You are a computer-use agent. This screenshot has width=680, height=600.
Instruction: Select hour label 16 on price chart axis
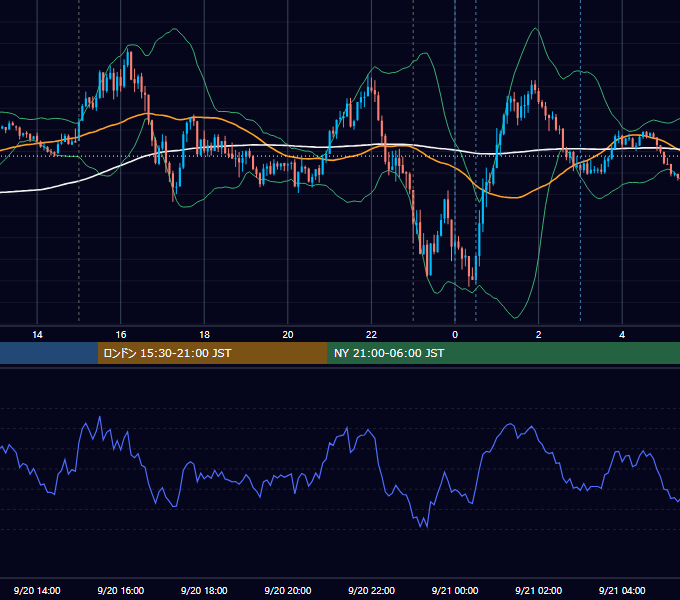click(x=121, y=335)
